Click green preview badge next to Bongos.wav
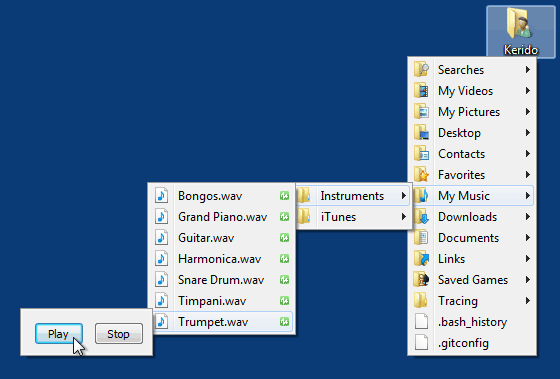 (284, 196)
